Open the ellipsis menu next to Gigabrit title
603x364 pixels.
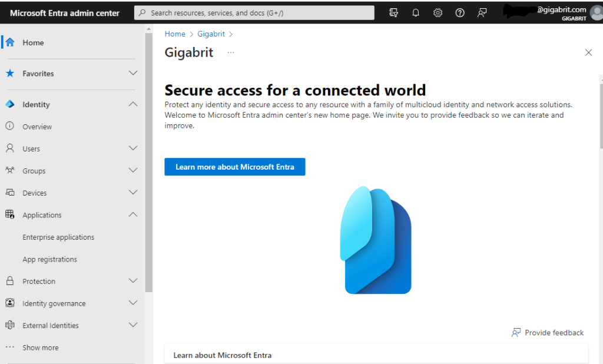point(231,52)
